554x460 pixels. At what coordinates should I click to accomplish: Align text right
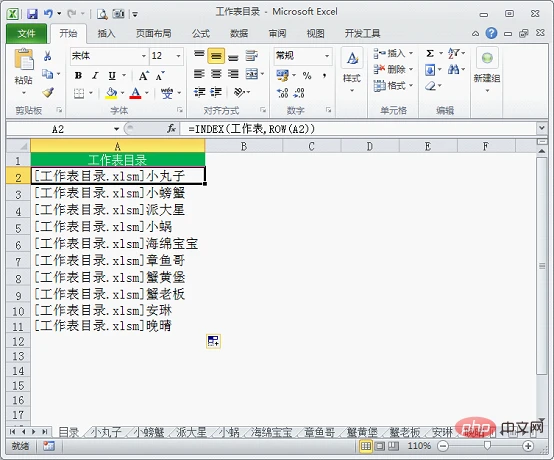(x=233, y=74)
